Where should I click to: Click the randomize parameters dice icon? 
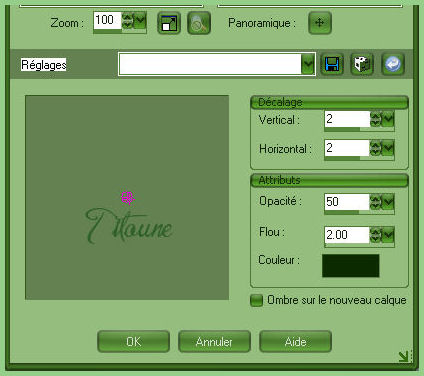[x=362, y=64]
